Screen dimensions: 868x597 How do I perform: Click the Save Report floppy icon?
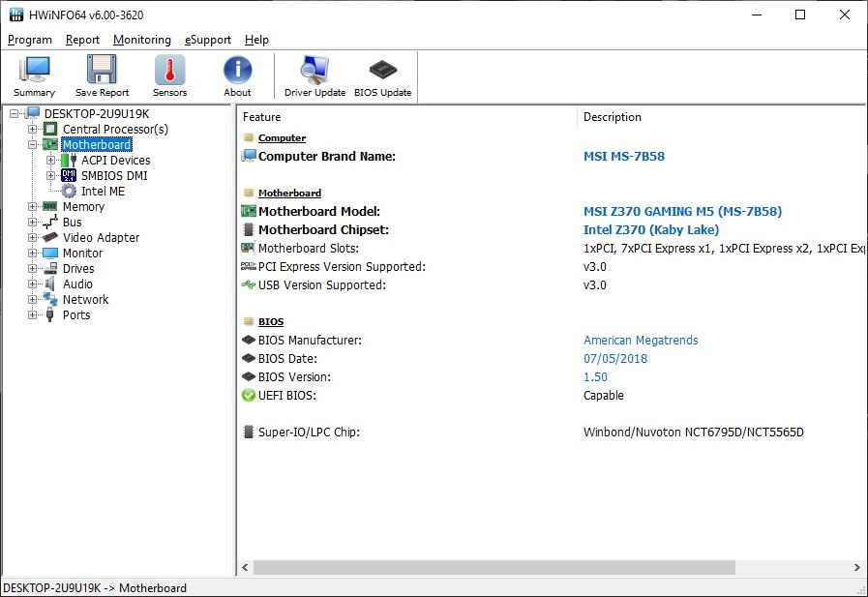[102, 70]
